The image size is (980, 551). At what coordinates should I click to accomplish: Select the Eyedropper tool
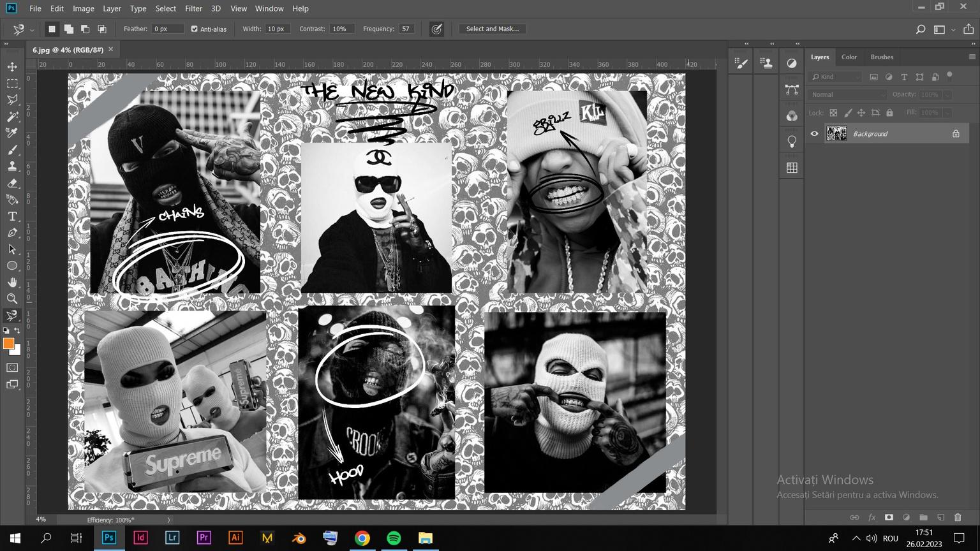pos(12,133)
